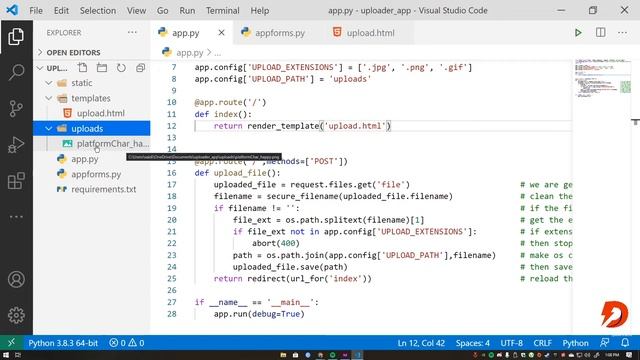Image resolution: width=640 pixels, height=360 pixels.
Task: Open the Extensions view
Action: pos(16,180)
